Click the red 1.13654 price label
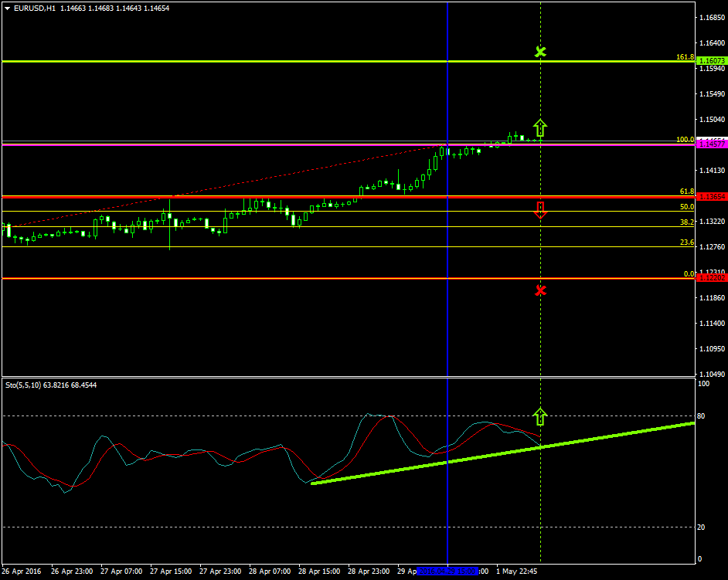Viewport: 728px width, 580px height. click(x=710, y=197)
